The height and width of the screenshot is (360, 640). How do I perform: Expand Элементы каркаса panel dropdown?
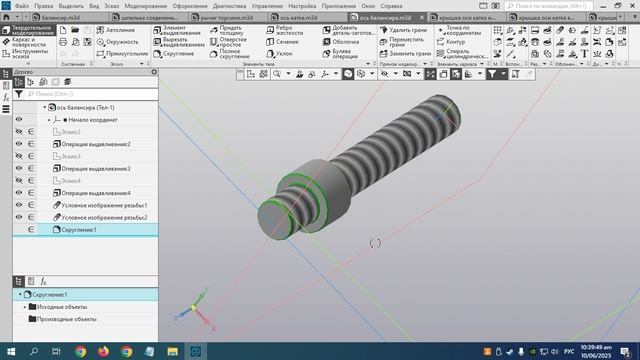(x=482, y=64)
